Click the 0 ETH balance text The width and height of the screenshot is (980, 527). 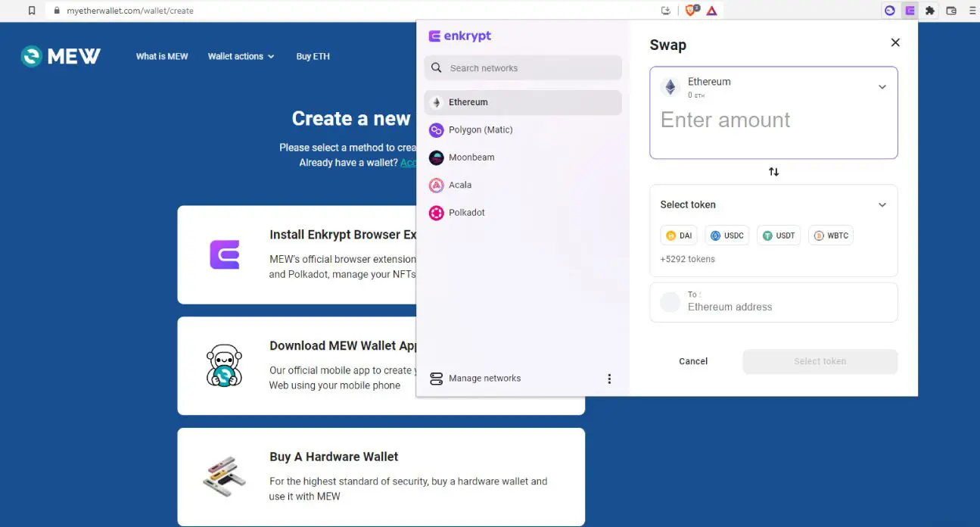[696, 95]
